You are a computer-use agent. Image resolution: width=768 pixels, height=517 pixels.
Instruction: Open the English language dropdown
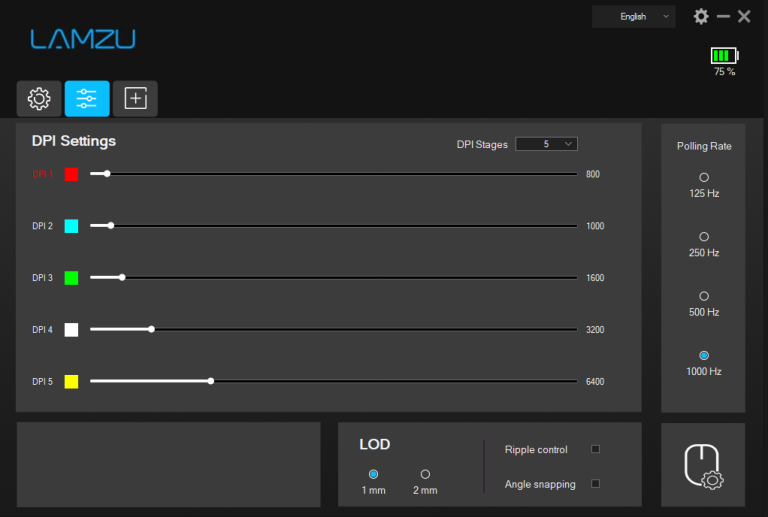(633, 16)
